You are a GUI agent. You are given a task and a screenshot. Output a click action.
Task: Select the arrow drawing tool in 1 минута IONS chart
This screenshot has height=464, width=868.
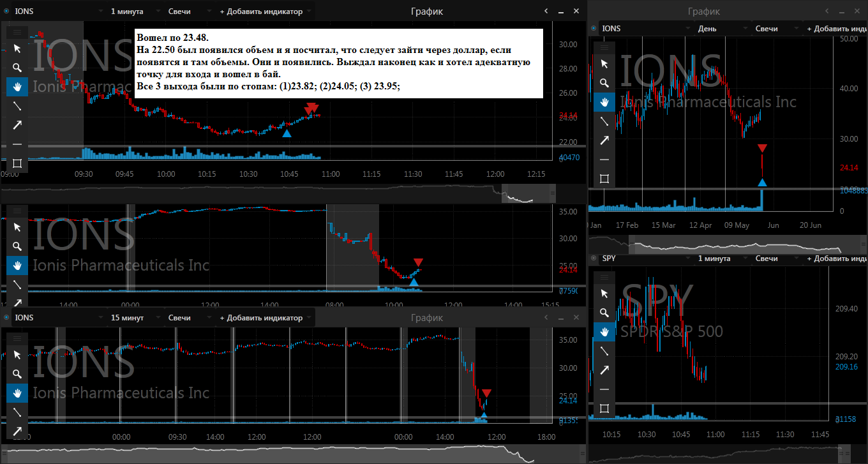17,125
